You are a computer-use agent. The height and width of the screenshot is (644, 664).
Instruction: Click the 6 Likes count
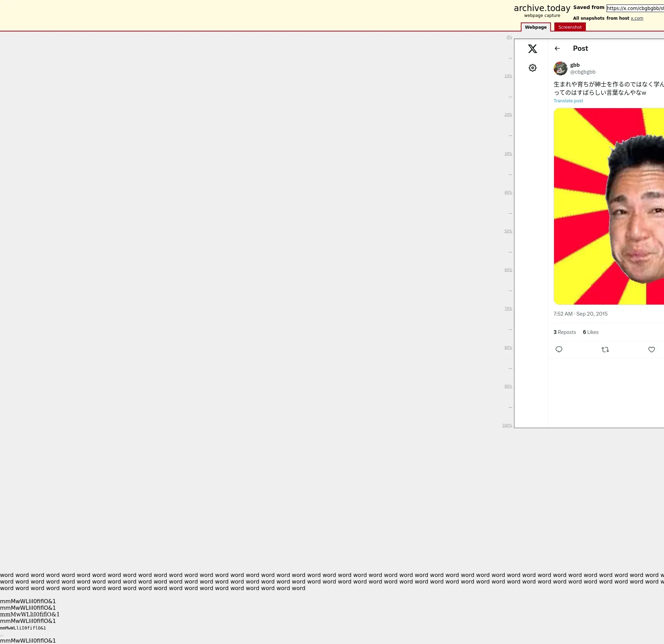coord(590,332)
